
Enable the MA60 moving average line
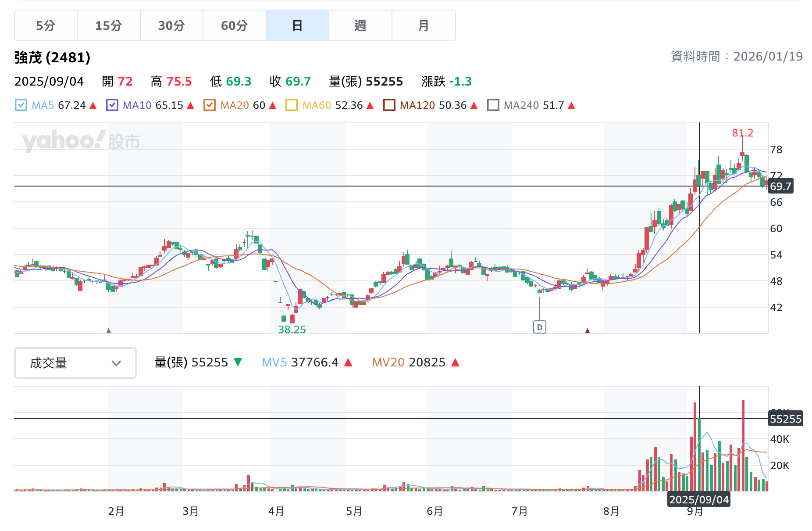click(291, 105)
